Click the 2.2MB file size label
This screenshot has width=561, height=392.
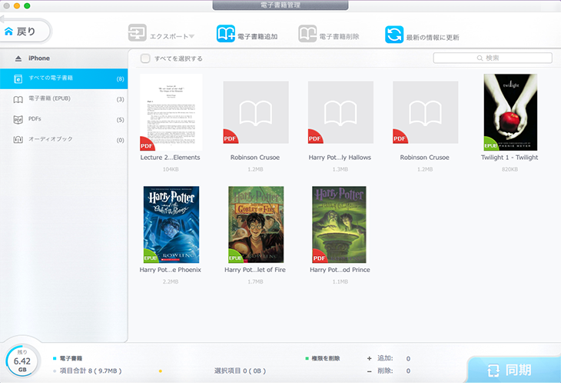click(171, 282)
